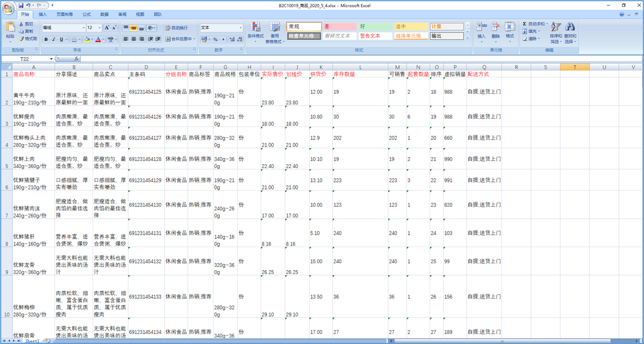
Task: Switch to the Insert (插入) ribbon tab
Action: tap(43, 15)
